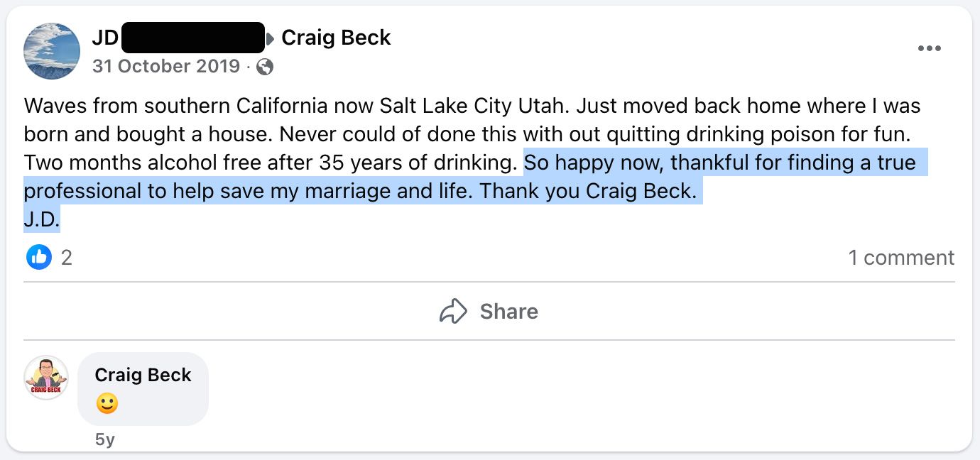Click the arrow between JD and Craig Beck
Viewport: 980px width, 460px height.
tap(271, 38)
